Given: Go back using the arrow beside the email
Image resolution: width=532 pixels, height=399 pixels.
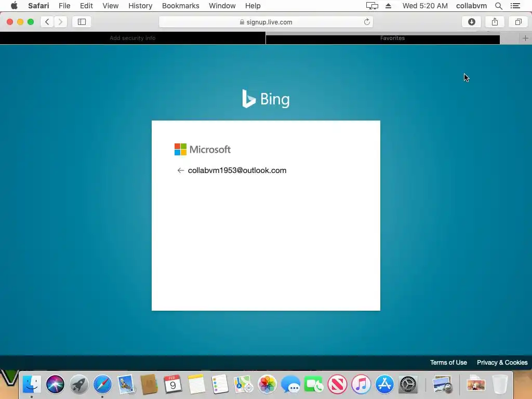Looking at the screenshot, I should point(180,170).
